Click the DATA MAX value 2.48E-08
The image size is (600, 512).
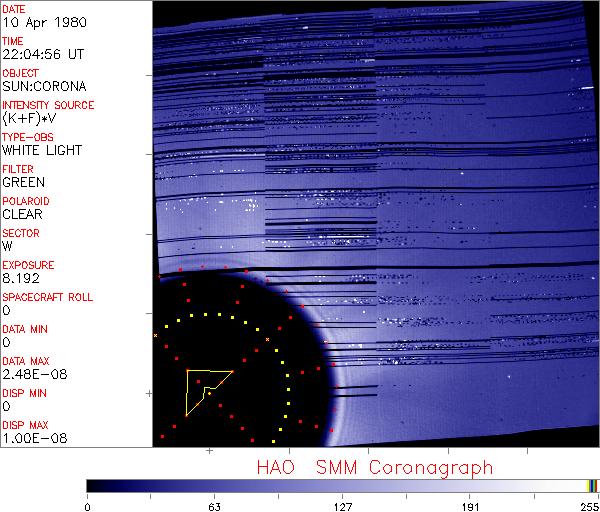coord(29,374)
